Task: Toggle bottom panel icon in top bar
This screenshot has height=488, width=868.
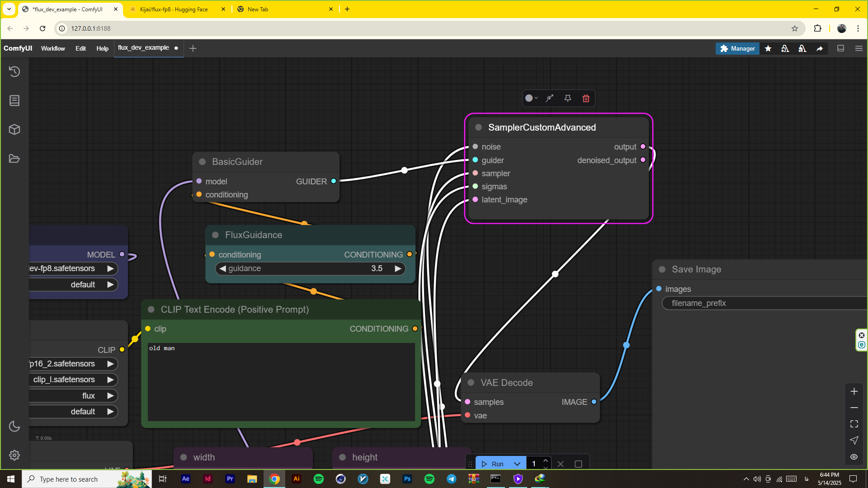Action: coord(840,48)
